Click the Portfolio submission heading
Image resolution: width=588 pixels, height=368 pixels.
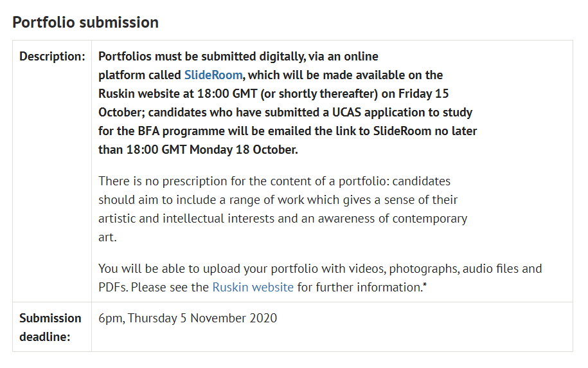point(85,23)
